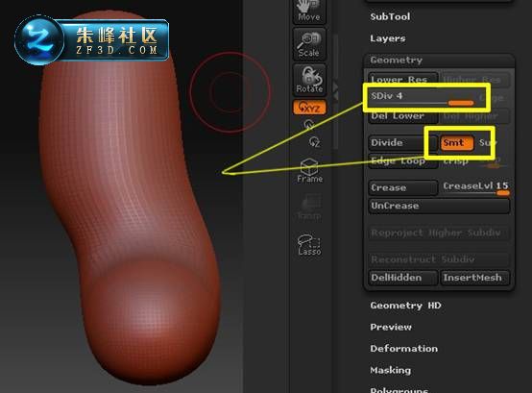Image resolution: width=532 pixels, height=393 pixels.
Task: Open the Masking menu section
Action: tap(390, 370)
